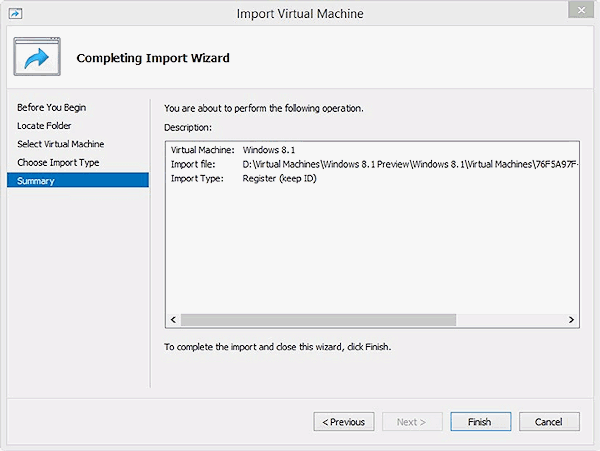Click the Register (keep ID) import type line
Screen dimensions: 600x451
click(x=279, y=178)
